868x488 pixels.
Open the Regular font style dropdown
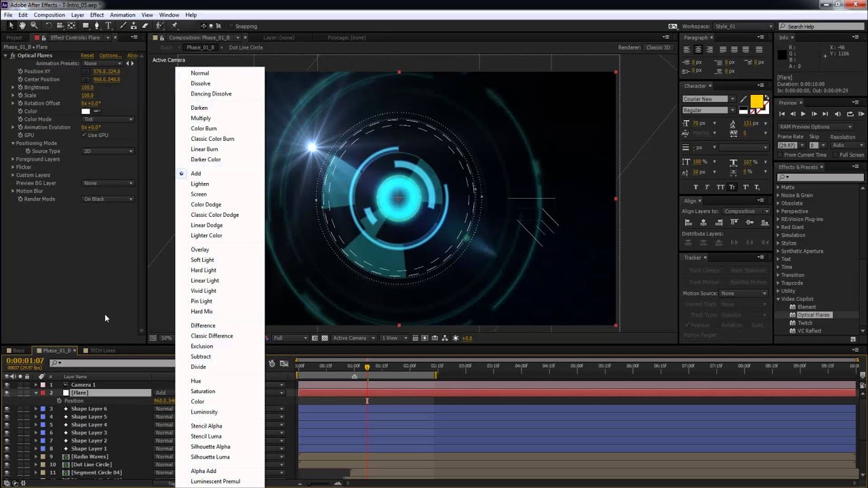[709, 110]
